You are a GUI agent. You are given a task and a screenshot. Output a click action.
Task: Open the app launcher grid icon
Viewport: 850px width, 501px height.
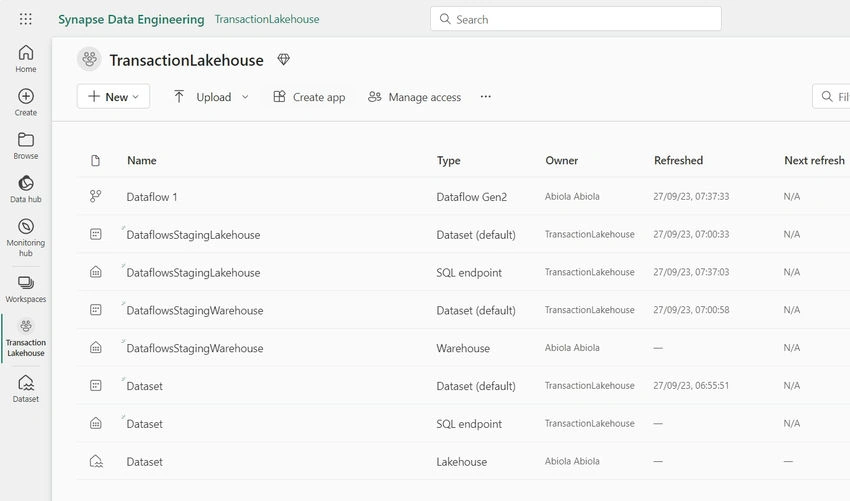coord(25,20)
